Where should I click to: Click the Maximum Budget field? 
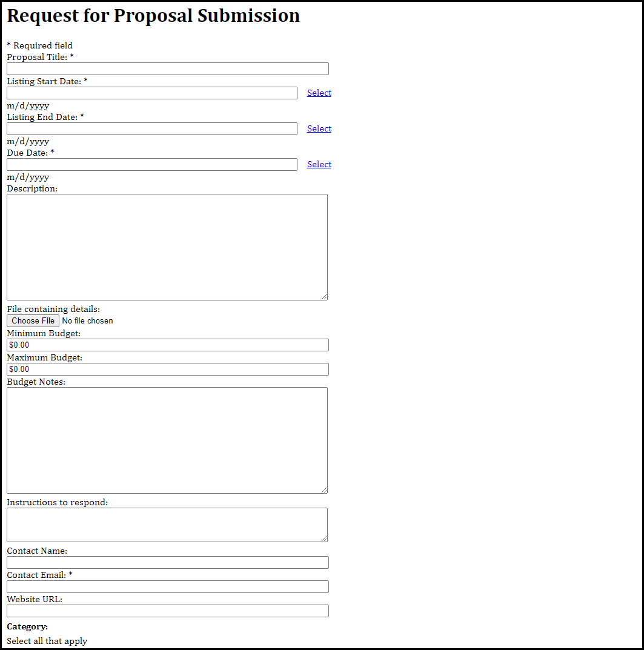tap(167, 370)
